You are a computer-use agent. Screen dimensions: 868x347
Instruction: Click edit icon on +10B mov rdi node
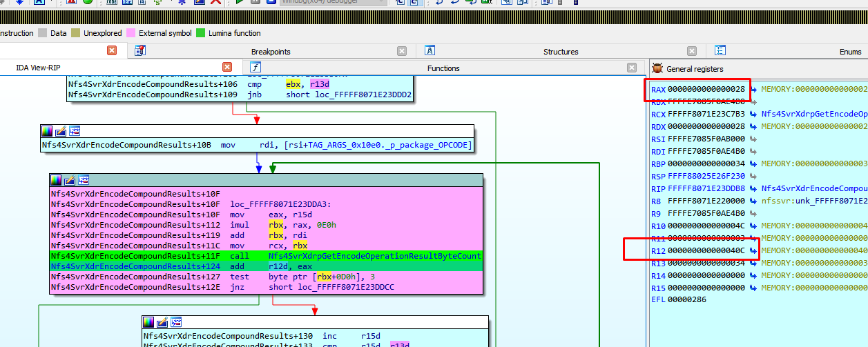[x=61, y=131]
